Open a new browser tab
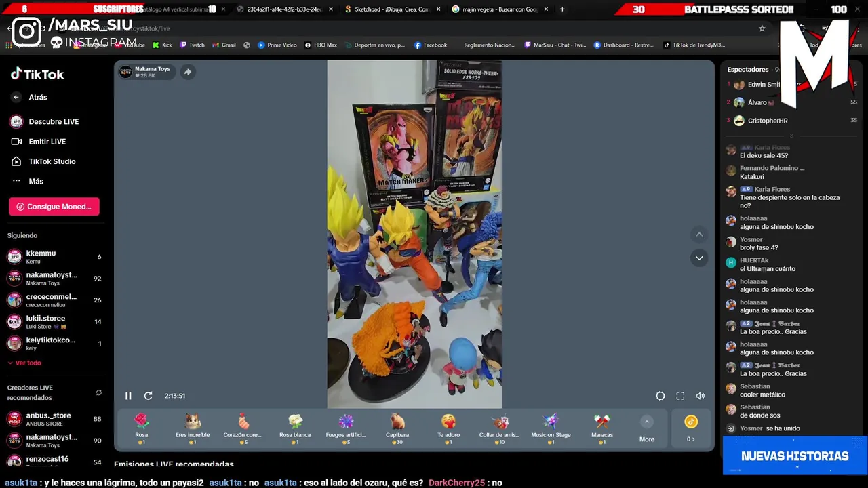The width and height of the screenshot is (868, 488). pos(562,9)
